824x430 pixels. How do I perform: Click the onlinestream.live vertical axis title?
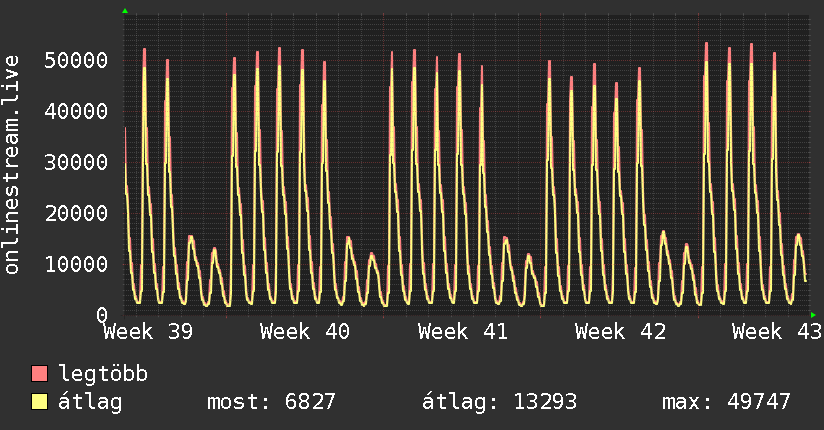(12, 165)
